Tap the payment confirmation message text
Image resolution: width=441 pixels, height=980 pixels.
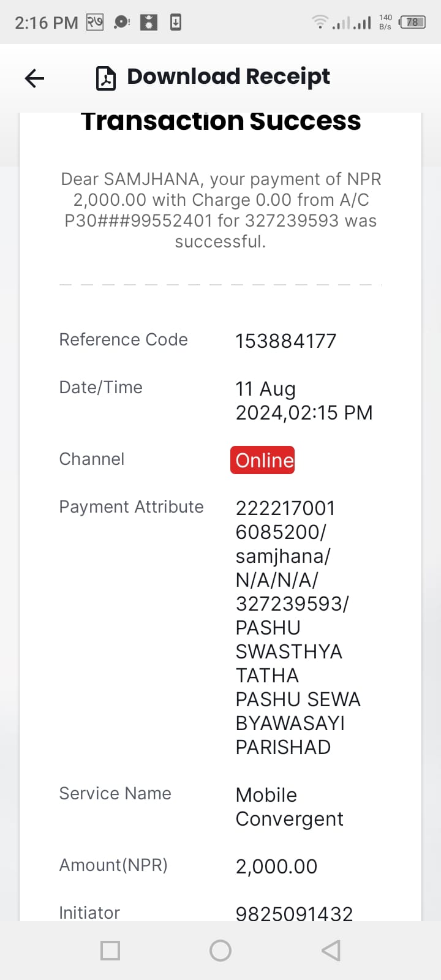pos(221,210)
